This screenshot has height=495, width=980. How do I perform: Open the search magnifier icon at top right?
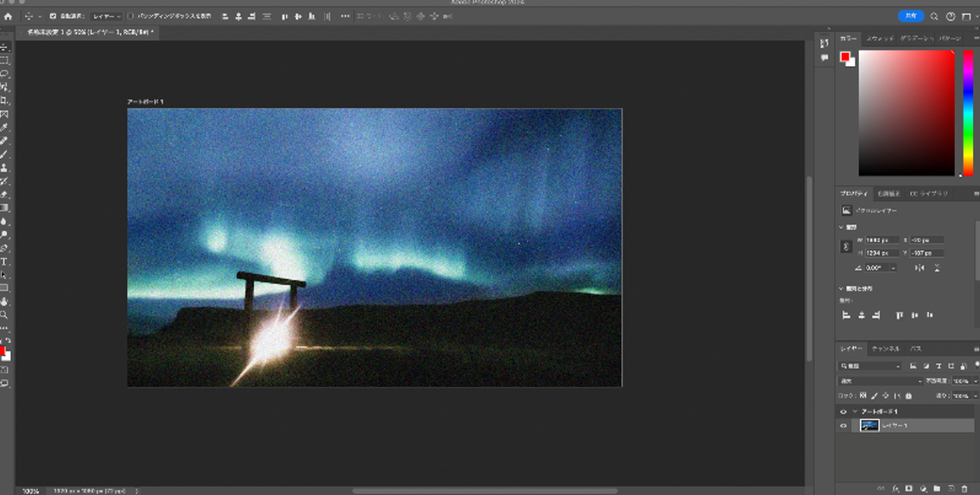pyautogui.click(x=934, y=16)
